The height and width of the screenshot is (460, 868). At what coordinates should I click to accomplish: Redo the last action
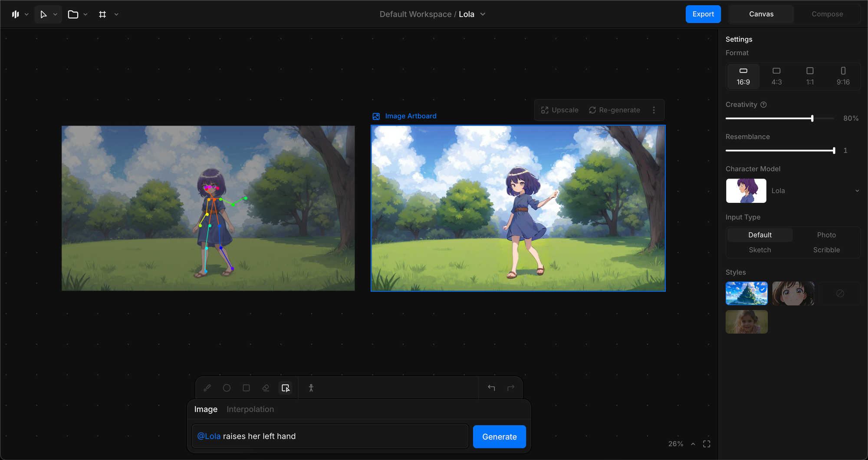point(511,387)
